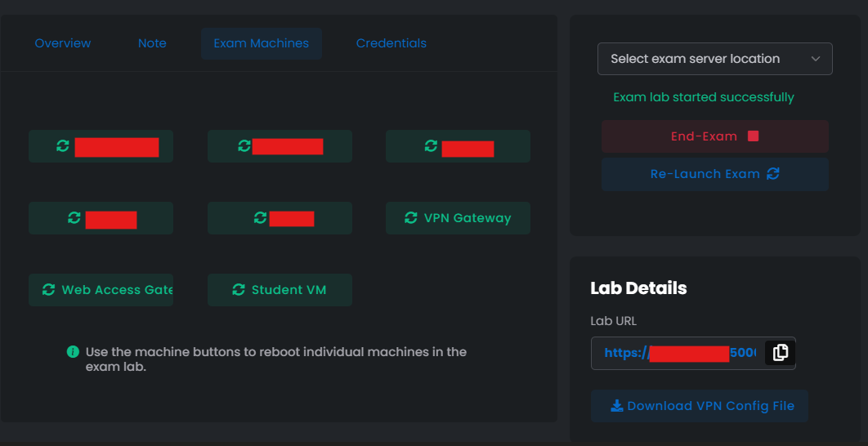Screen dimensions: 868x446
Task: Select the Exam Machines tab
Action: pyautogui.click(x=261, y=43)
